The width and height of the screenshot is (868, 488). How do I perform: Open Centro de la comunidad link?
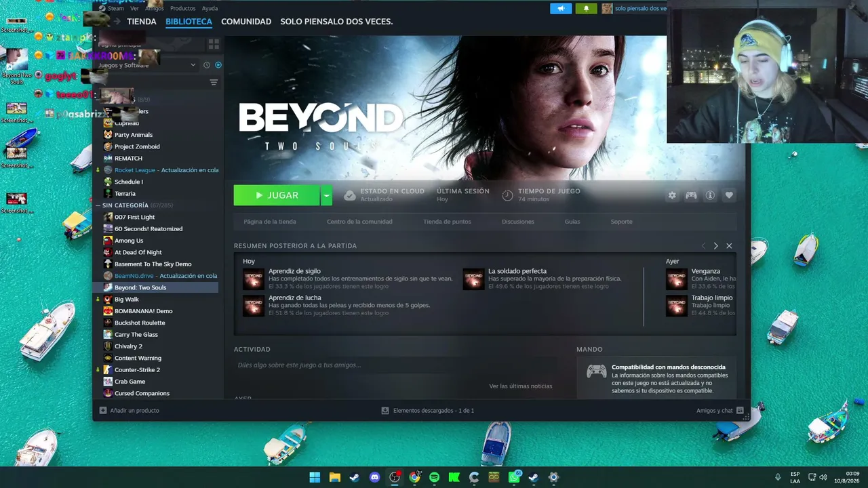click(359, 222)
